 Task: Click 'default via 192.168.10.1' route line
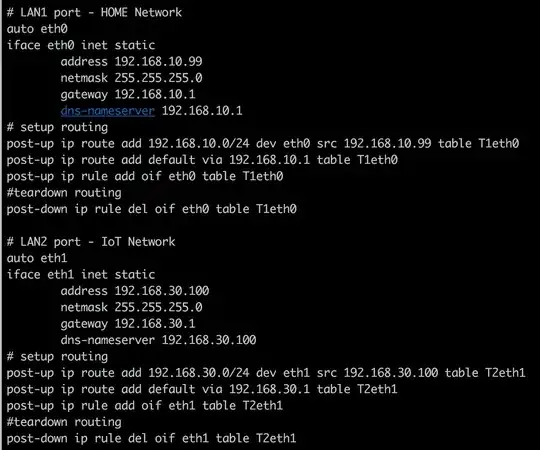202,160
